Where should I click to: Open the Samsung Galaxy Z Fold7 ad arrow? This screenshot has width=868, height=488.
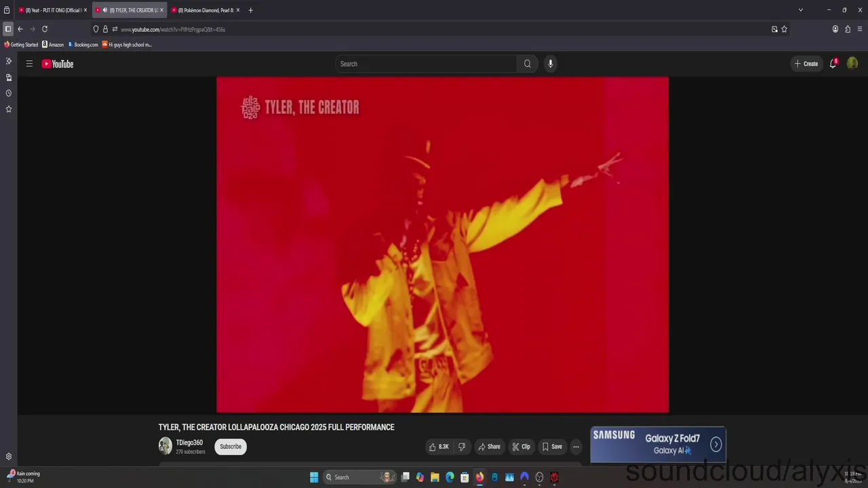tap(716, 445)
